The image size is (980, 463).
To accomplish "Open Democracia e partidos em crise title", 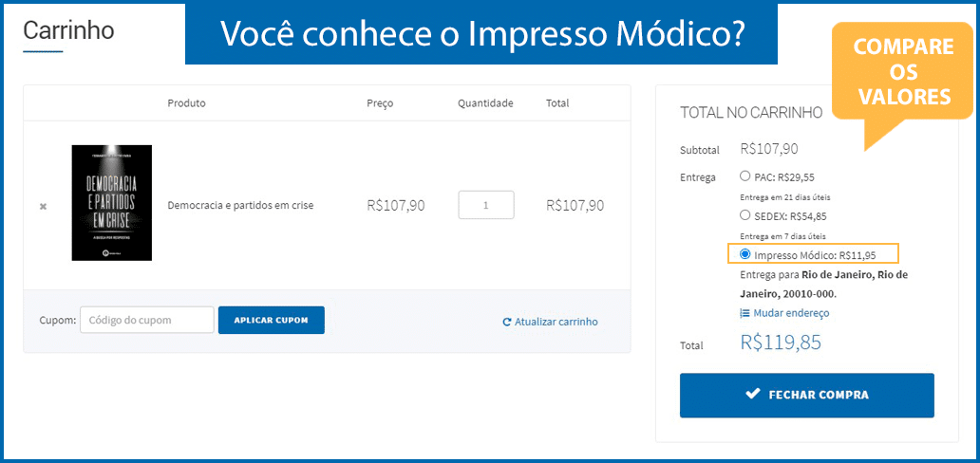I will click(x=240, y=205).
